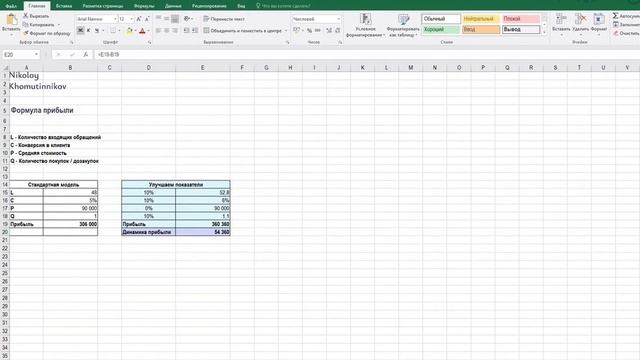
Task: Switch to Разметка страницы tab
Action: pos(103,6)
